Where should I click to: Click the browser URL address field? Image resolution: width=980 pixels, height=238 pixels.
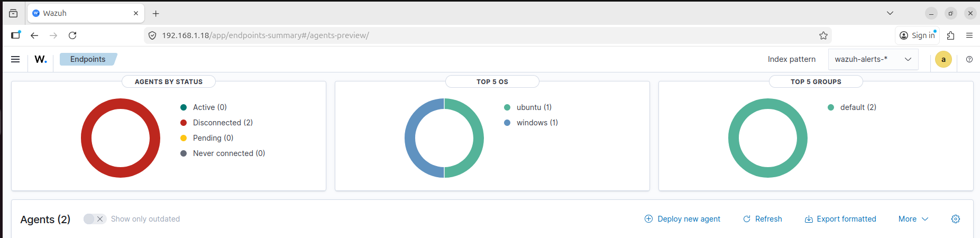[476, 35]
